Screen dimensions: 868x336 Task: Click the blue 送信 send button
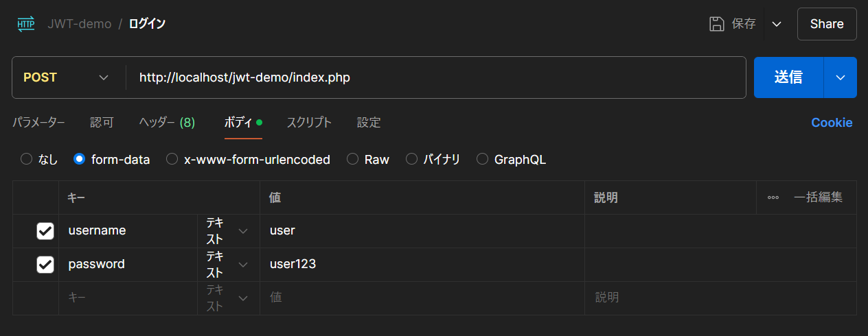[x=788, y=77]
